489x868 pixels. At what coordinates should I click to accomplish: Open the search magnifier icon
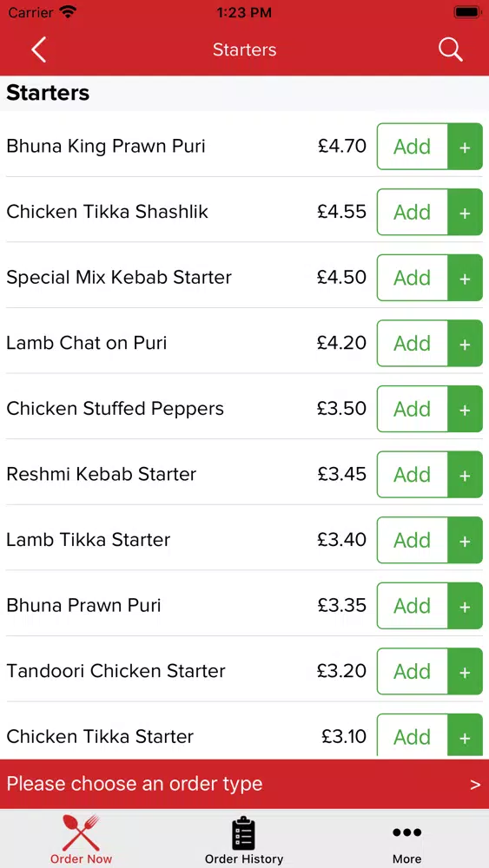click(450, 49)
